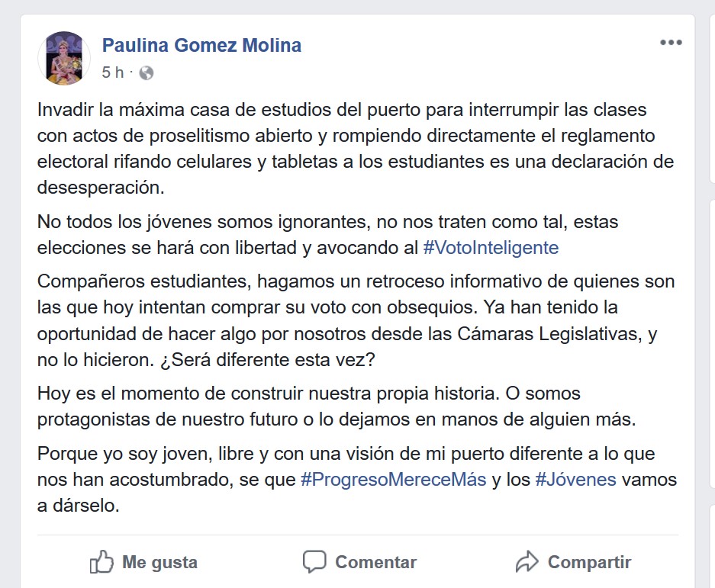Open the #ProgresoMereceMás hashtag
Image resolution: width=715 pixels, height=588 pixels.
[x=394, y=480]
